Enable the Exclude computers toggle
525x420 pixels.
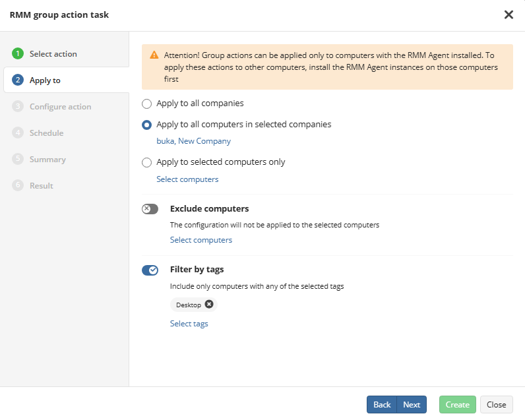click(x=150, y=209)
